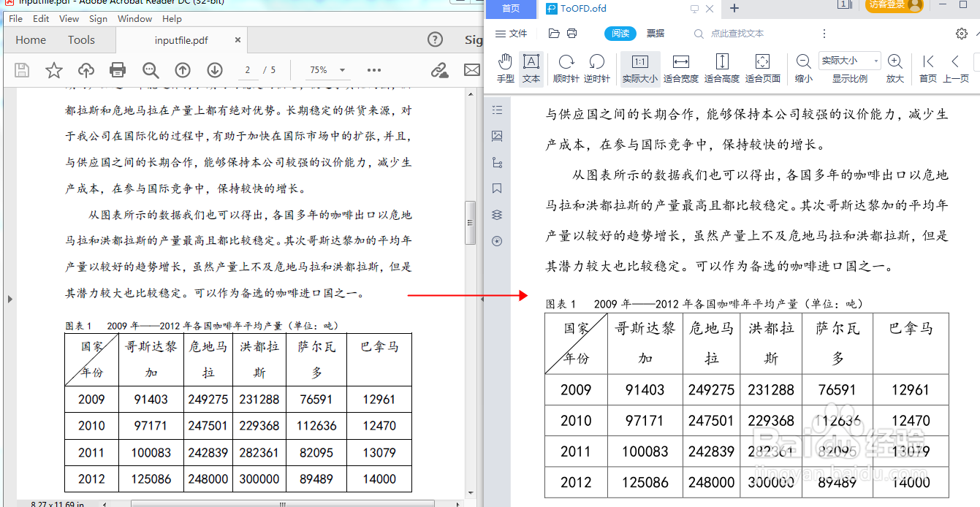The image size is (980, 507).
Task: Click the Print icon in Acrobat toolbar
Action: [117, 70]
